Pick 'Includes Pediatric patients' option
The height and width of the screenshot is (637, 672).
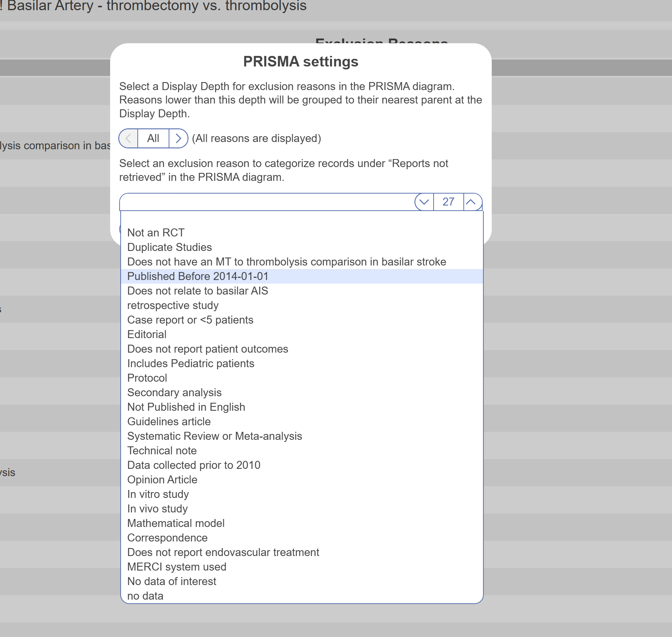coord(190,364)
